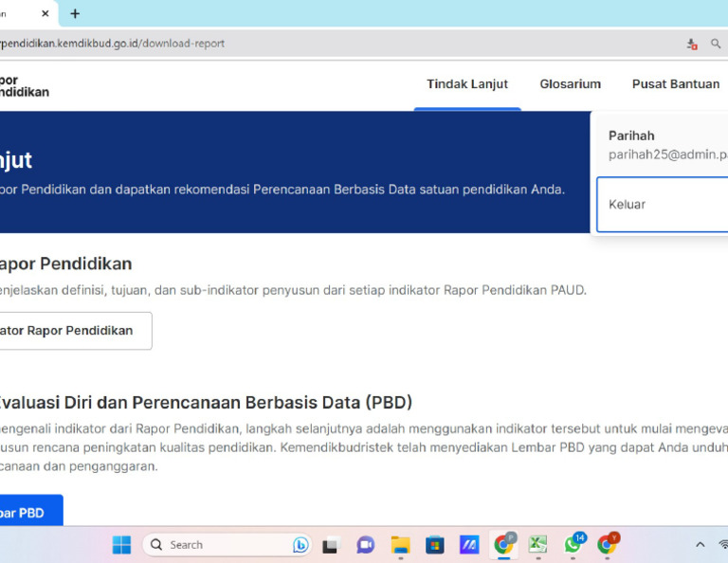The image size is (728, 563).
Task: Open WhatsApp with 14 notifications
Action: click(x=573, y=543)
